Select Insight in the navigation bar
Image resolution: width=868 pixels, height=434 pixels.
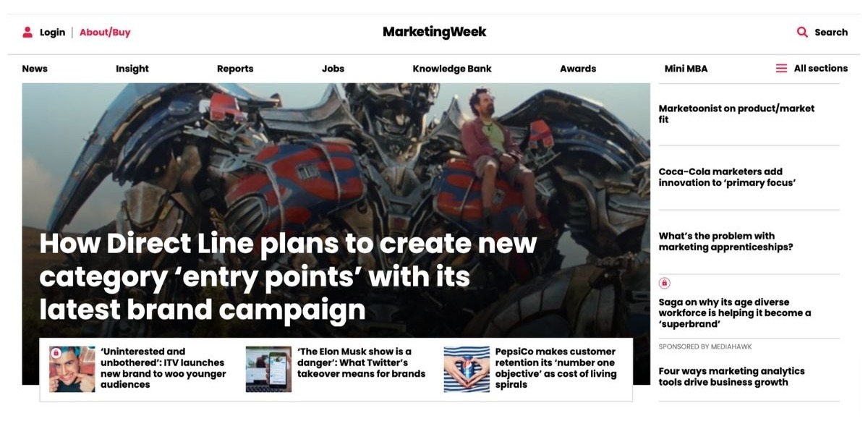point(132,69)
